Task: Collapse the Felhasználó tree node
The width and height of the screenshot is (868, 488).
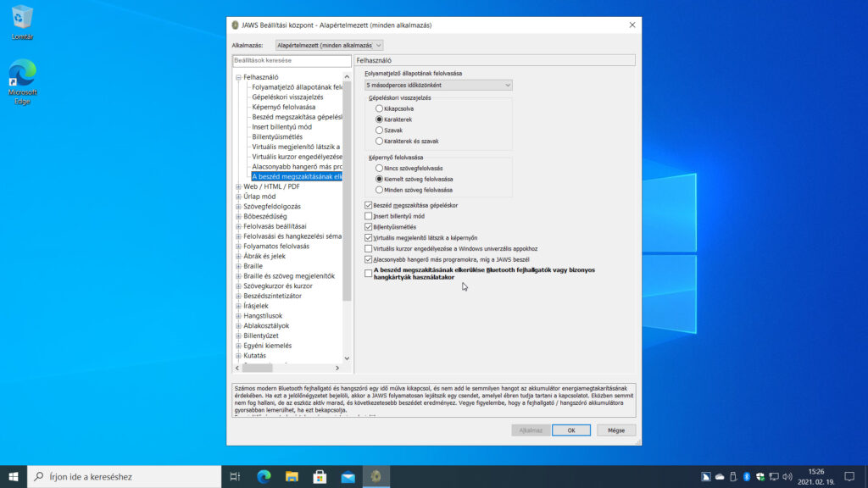Action: pyautogui.click(x=238, y=77)
